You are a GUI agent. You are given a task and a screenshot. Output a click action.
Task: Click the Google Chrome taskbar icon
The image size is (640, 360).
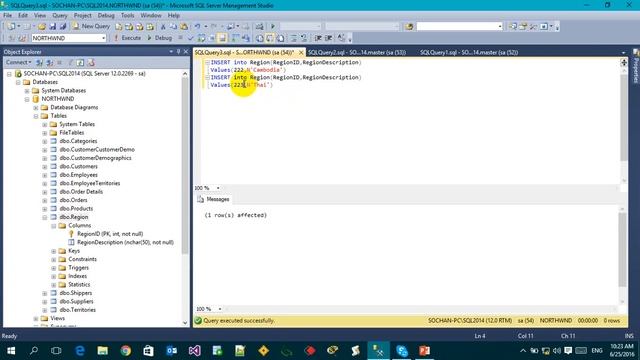pyautogui.click(x=126, y=351)
